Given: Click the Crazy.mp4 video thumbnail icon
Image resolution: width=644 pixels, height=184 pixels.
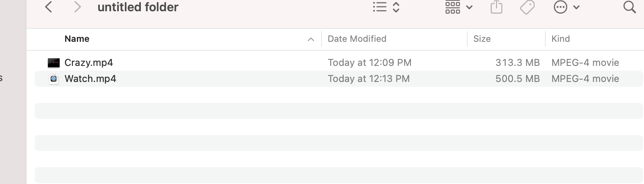Looking at the screenshot, I should click(54, 63).
